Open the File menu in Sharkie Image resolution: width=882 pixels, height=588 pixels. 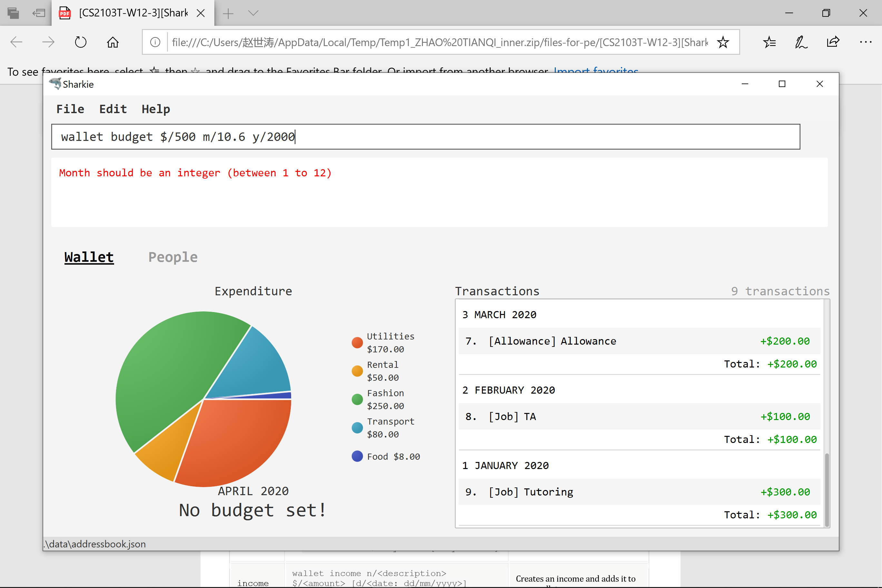(70, 109)
